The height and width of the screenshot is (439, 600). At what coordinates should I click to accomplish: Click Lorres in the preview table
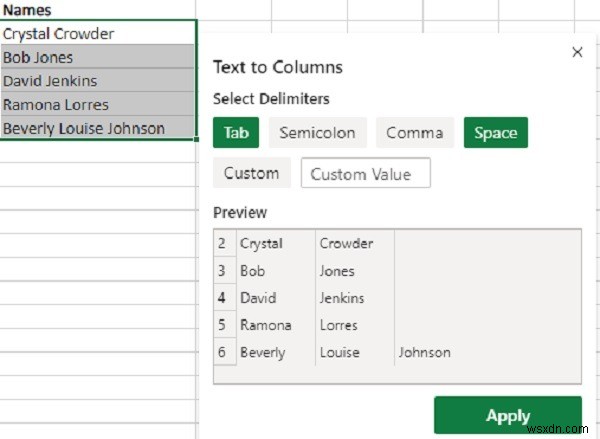(x=339, y=325)
